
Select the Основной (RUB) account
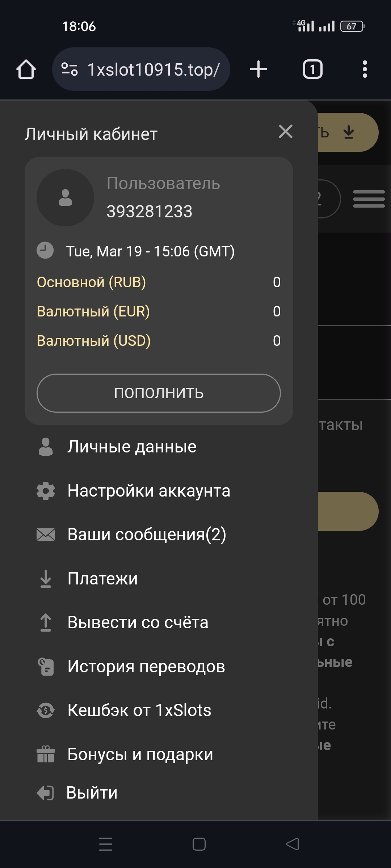[92, 282]
